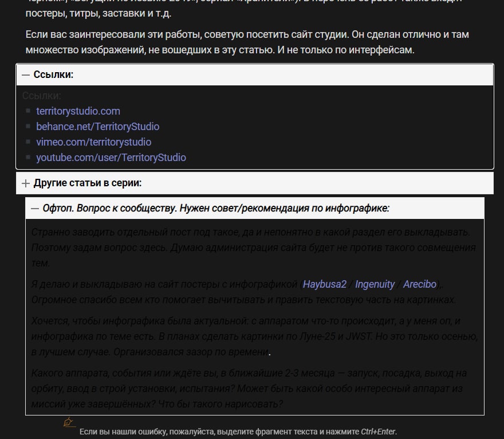Open the behance.net/TerritoryStudio link
The image size is (504, 439).
pos(98,127)
